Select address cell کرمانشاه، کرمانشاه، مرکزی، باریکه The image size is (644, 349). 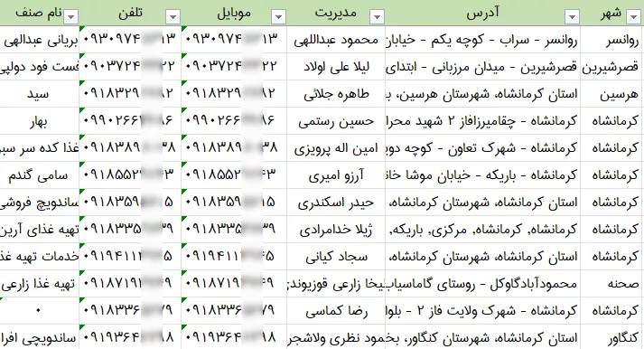[x=483, y=230]
